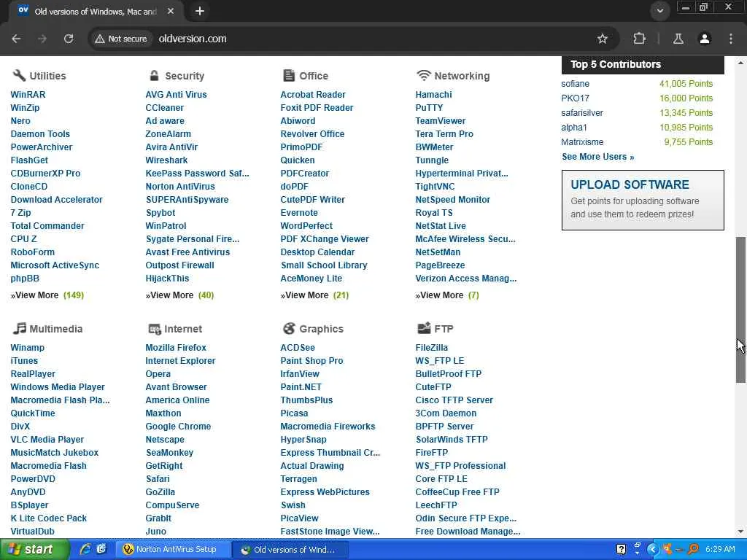The width and height of the screenshot is (747, 560).
Task: Click the Utilities wrench icon
Action: pyautogui.click(x=18, y=75)
